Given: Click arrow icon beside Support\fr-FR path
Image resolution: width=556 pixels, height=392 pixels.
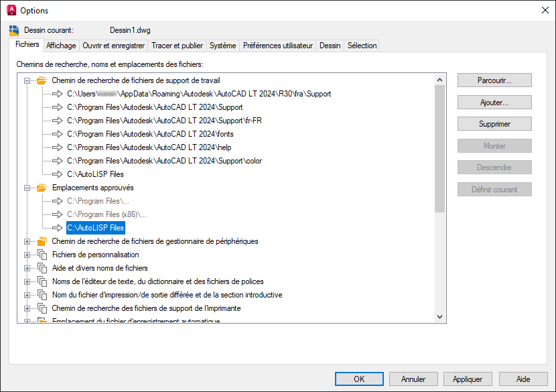Looking at the screenshot, I should (58, 121).
